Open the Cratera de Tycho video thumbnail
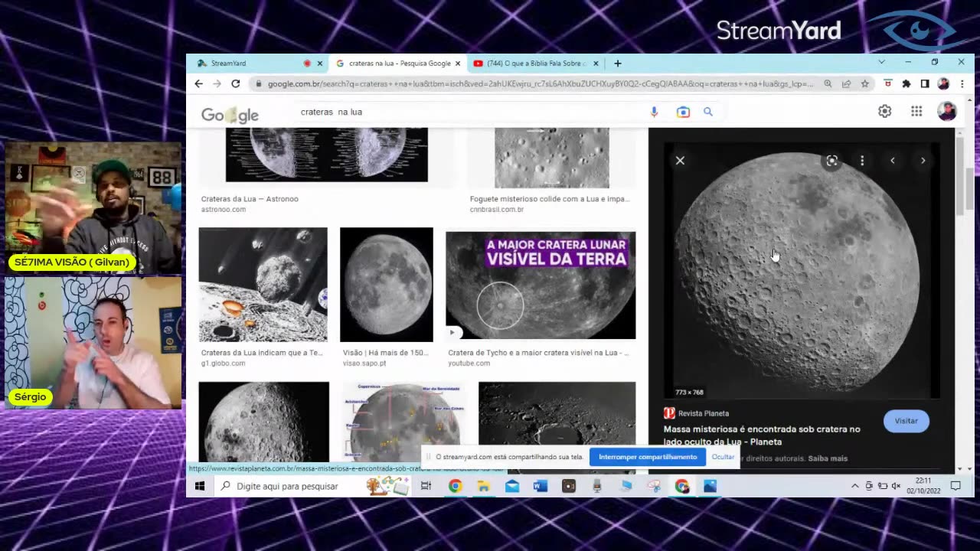The image size is (980, 551). 540,285
